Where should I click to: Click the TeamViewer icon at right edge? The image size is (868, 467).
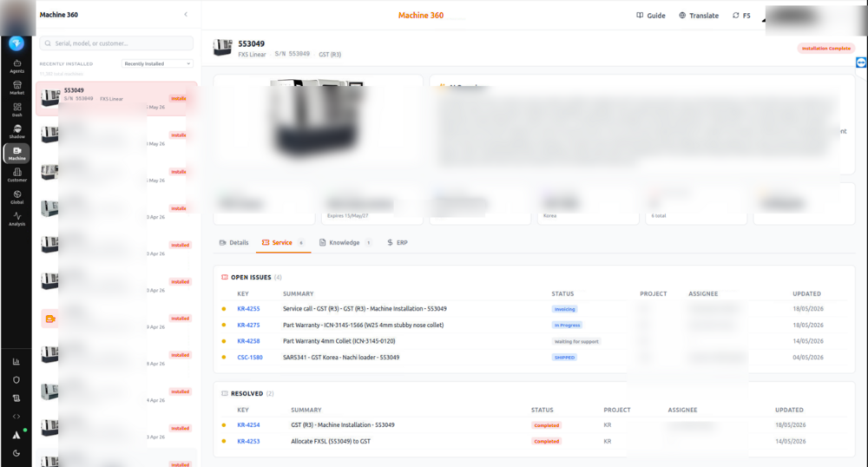[861, 62]
